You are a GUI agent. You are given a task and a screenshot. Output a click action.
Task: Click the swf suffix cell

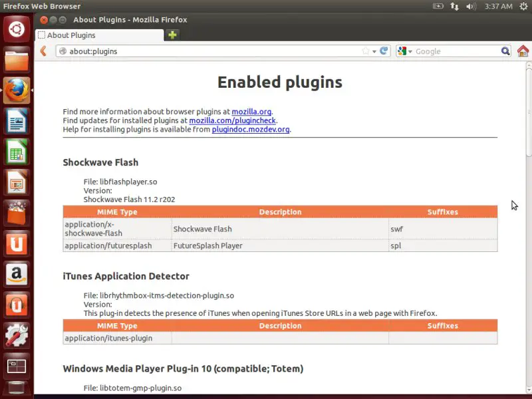coord(443,229)
